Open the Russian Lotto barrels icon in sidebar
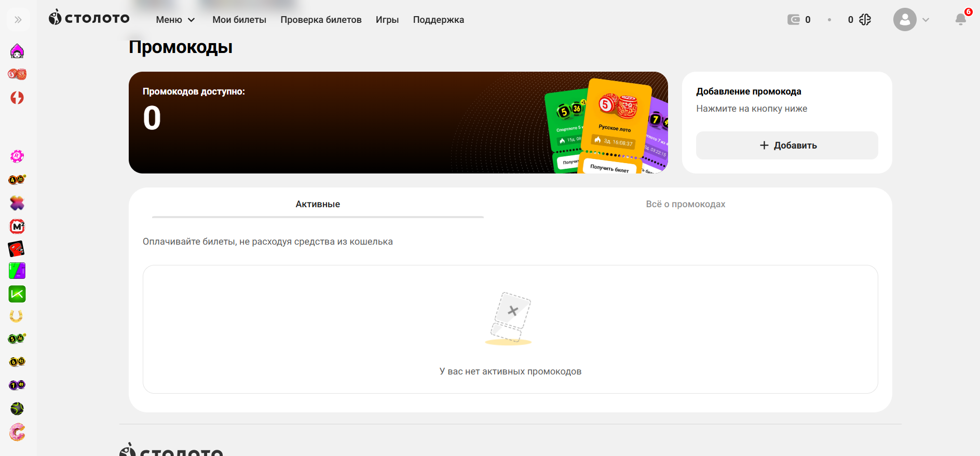The width and height of the screenshot is (980, 456). click(17, 74)
